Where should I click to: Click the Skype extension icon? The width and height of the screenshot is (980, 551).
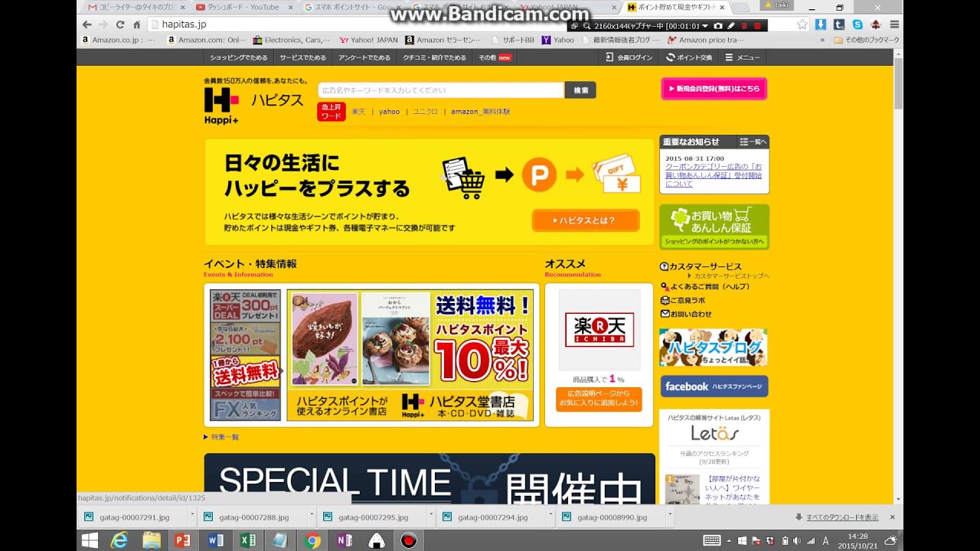pyautogui.click(x=857, y=24)
